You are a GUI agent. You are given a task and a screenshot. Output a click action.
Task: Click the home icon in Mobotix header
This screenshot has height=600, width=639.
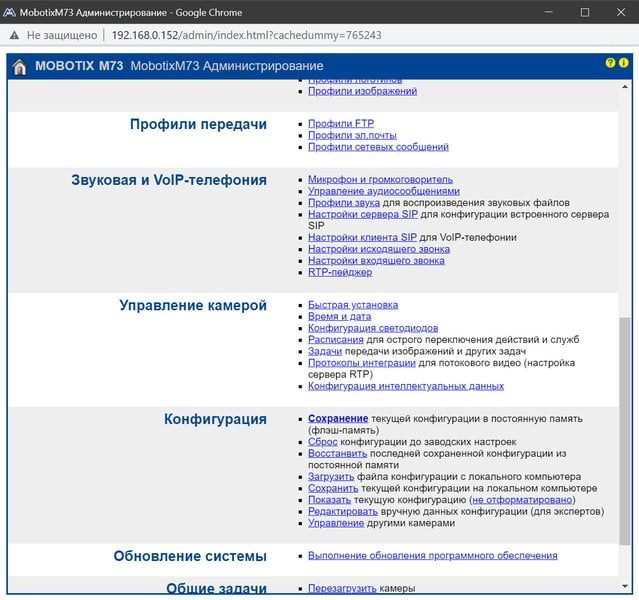(19, 67)
